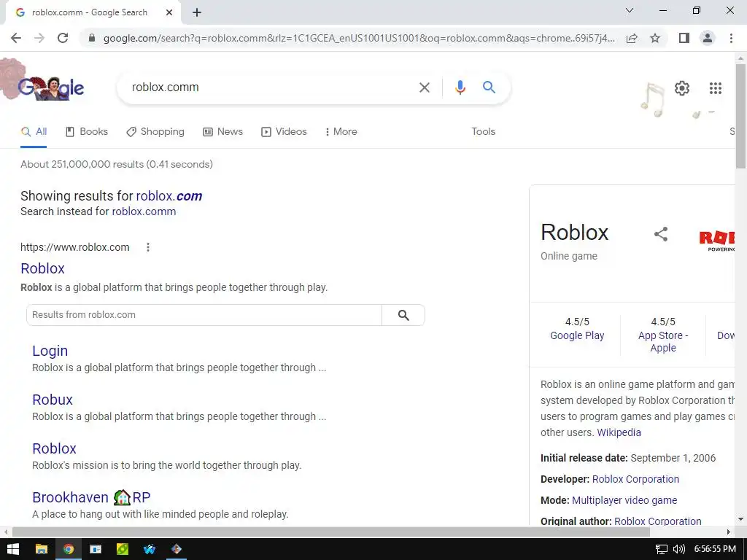Search instead for roblox.comm
Screen dimensions: 747x560
[x=144, y=211]
